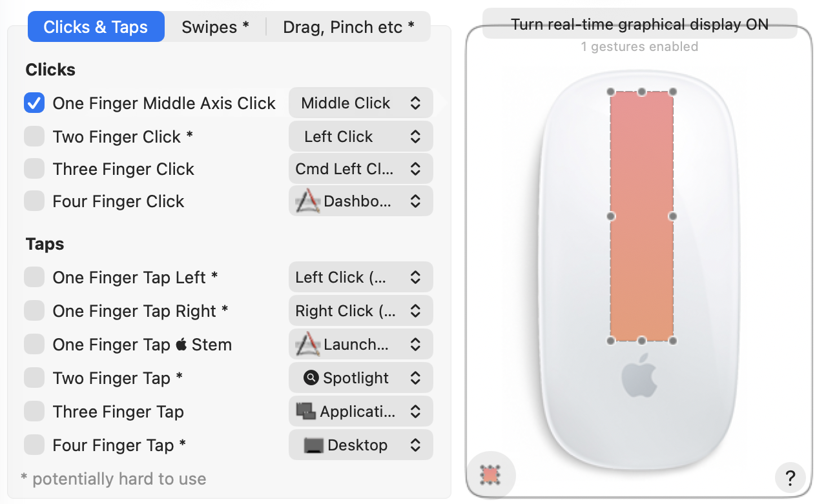Image resolution: width=826 pixels, height=504 pixels.
Task: Click the question mark help button
Action: pyautogui.click(x=790, y=478)
